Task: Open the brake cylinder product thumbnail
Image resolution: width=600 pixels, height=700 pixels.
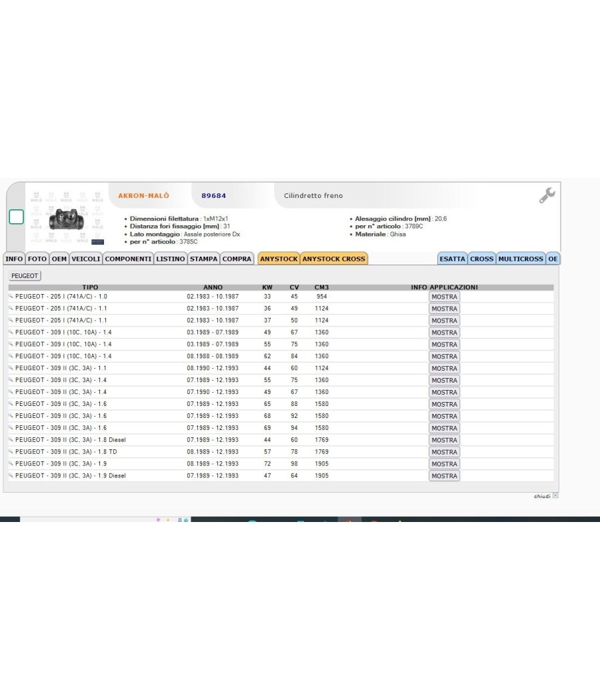Action: (x=66, y=219)
